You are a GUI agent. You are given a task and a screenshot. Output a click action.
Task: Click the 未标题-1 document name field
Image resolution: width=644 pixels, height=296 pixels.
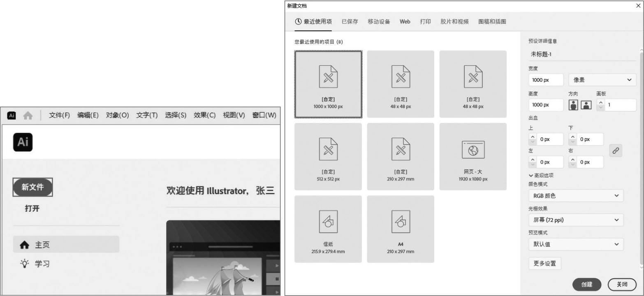click(582, 54)
